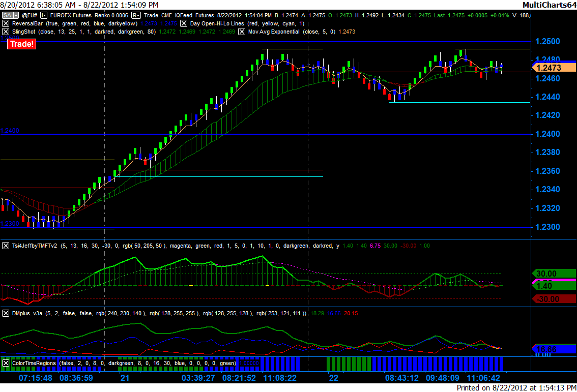The width and height of the screenshot is (577, 392).
Task: Click the green 18.29 DMplus value
Action: (317, 313)
